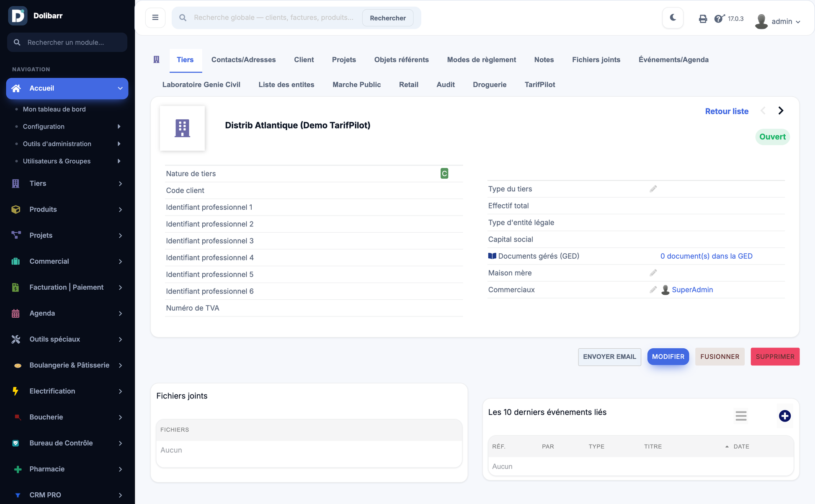Open the Objets référents tab
The image size is (815, 504).
pyautogui.click(x=401, y=60)
